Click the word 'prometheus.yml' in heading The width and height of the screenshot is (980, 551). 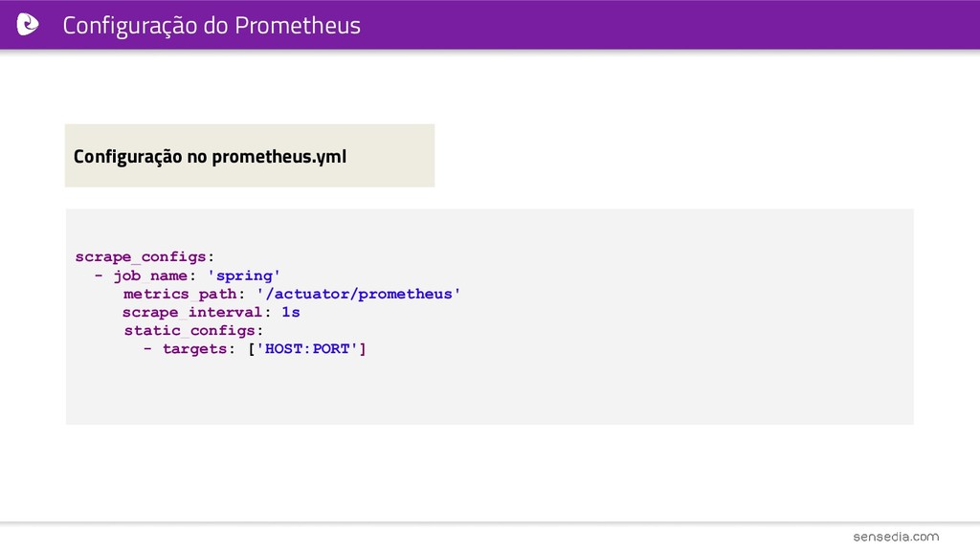pyautogui.click(x=278, y=156)
